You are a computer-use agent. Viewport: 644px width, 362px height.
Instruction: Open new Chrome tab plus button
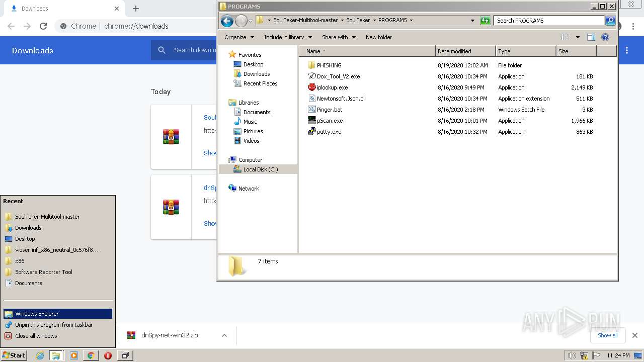pyautogui.click(x=136, y=9)
